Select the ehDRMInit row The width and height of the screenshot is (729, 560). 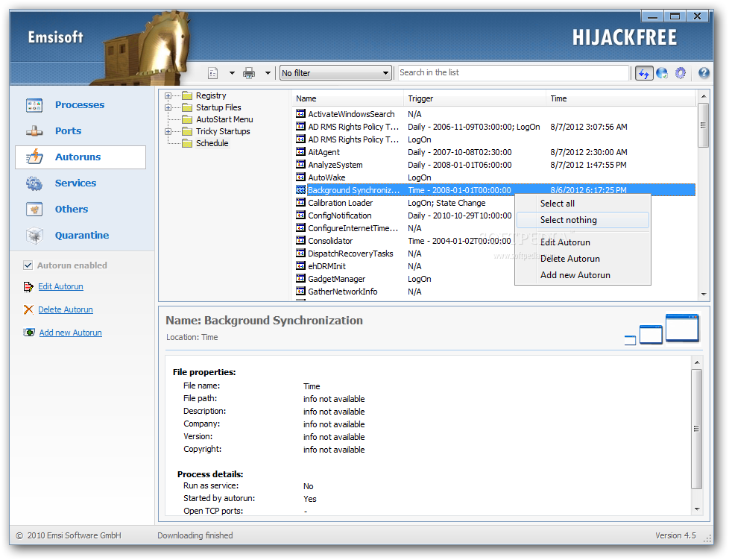click(403, 266)
